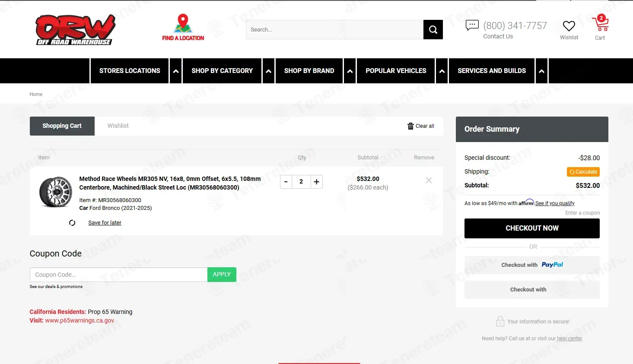Click the quantity field showing 2
This screenshot has width=633, height=364.
[x=301, y=182]
